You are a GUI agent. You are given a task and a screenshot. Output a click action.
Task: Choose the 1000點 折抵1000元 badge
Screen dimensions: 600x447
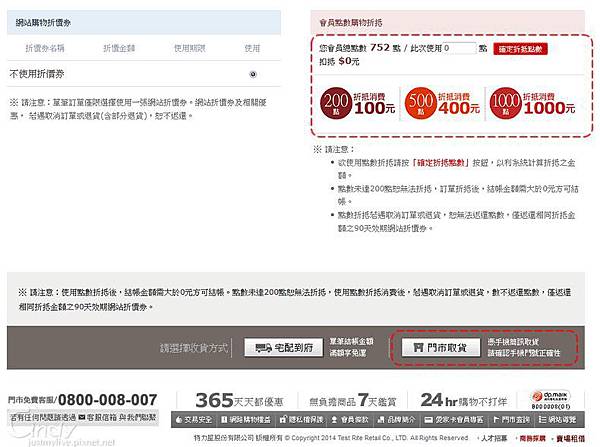[x=532, y=103]
